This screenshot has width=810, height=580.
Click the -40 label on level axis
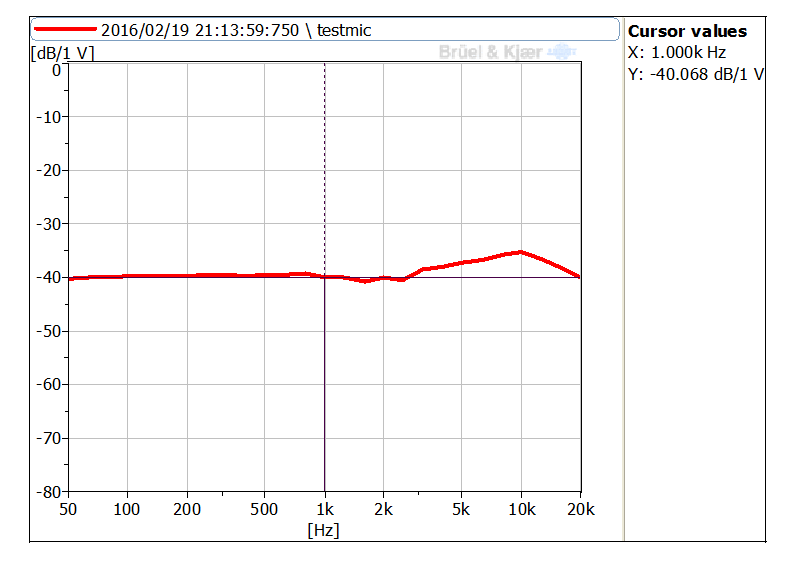[49, 277]
